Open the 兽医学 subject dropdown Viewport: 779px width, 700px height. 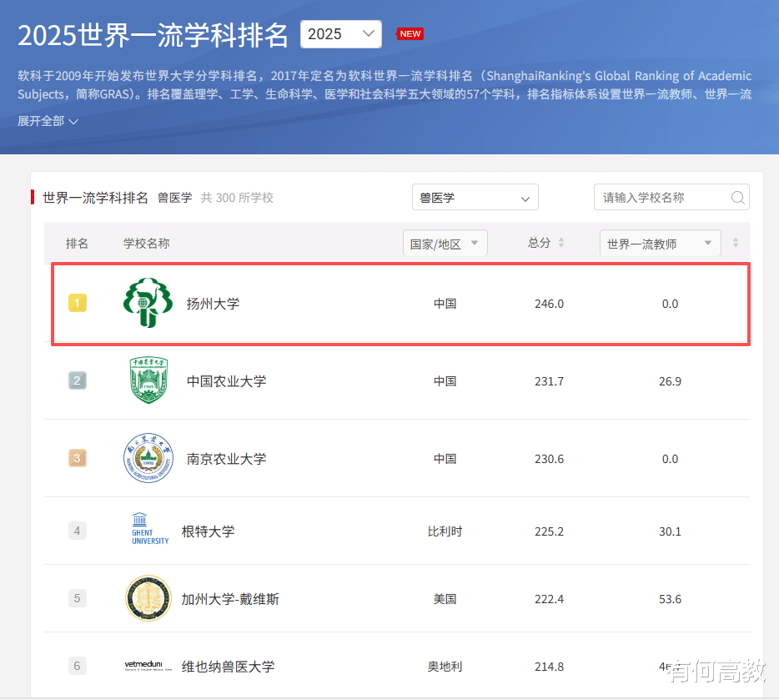tap(475, 197)
